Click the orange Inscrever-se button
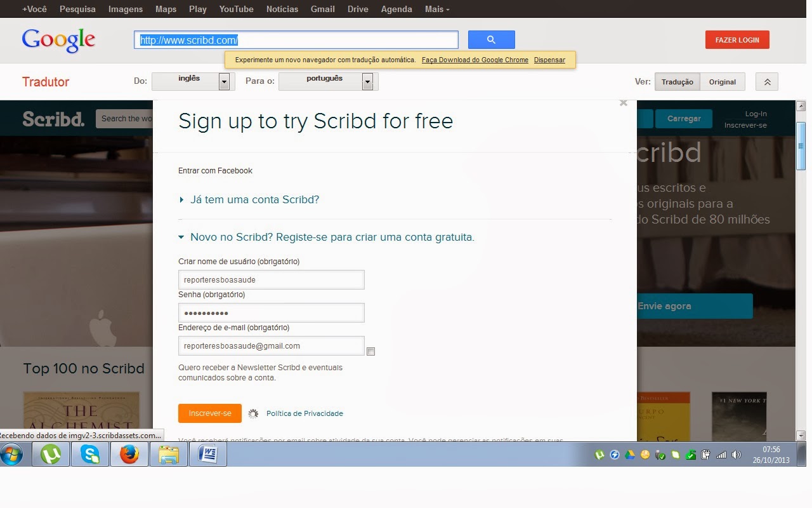This screenshot has width=812, height=508. pos(210,413)
